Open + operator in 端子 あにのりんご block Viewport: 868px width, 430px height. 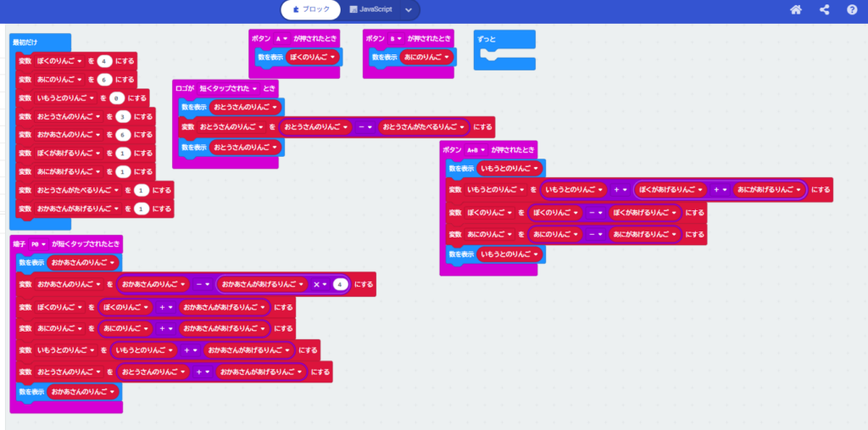165,328
